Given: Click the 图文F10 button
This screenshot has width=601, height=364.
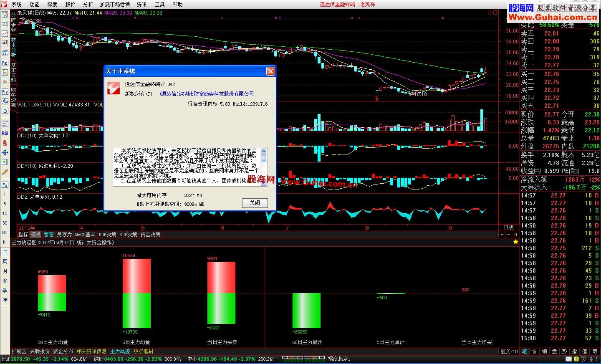Looking at the screenshot, I should pyautogui.click(x=509, y=351).
